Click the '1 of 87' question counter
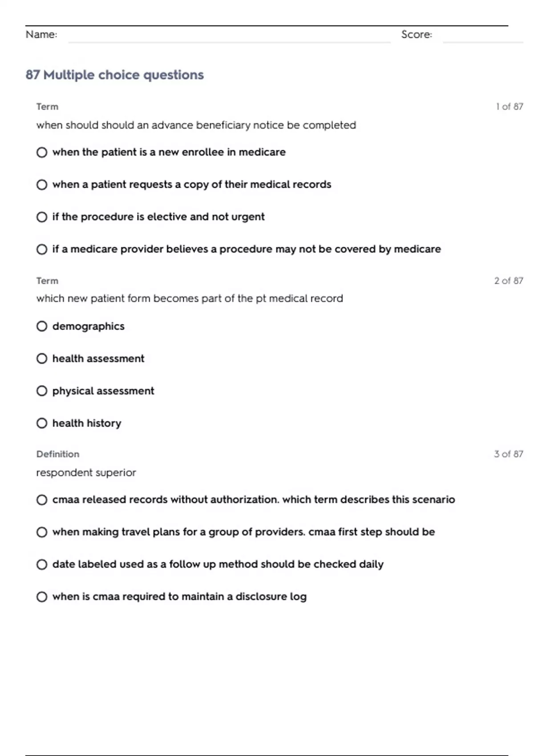The width and height of the screenshot is (534, 756). coord(510,107)
